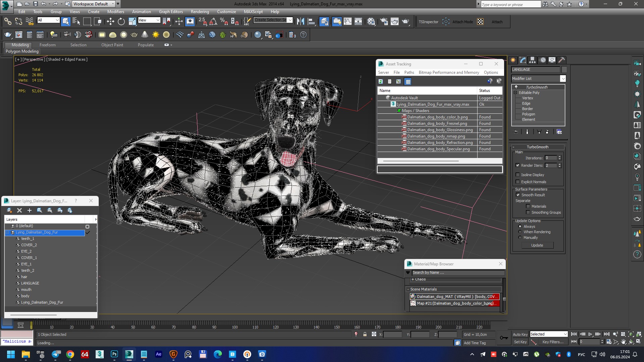Click Refresh icon in Asset Tracking

[x=381, y=82]
